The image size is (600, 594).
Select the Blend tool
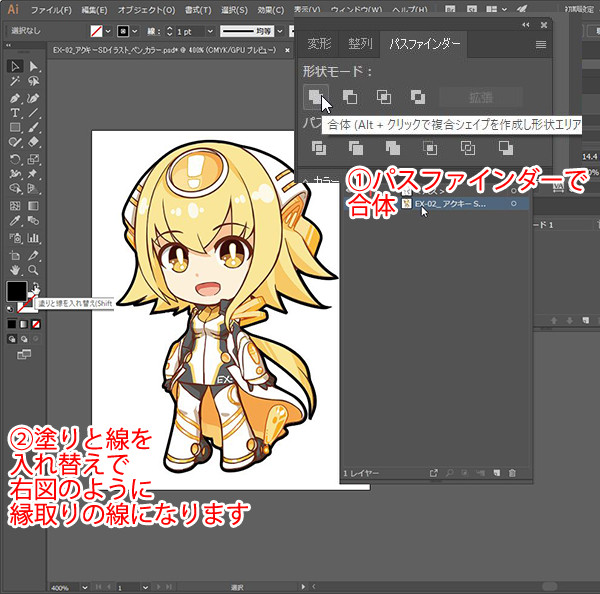click(33, 221)
